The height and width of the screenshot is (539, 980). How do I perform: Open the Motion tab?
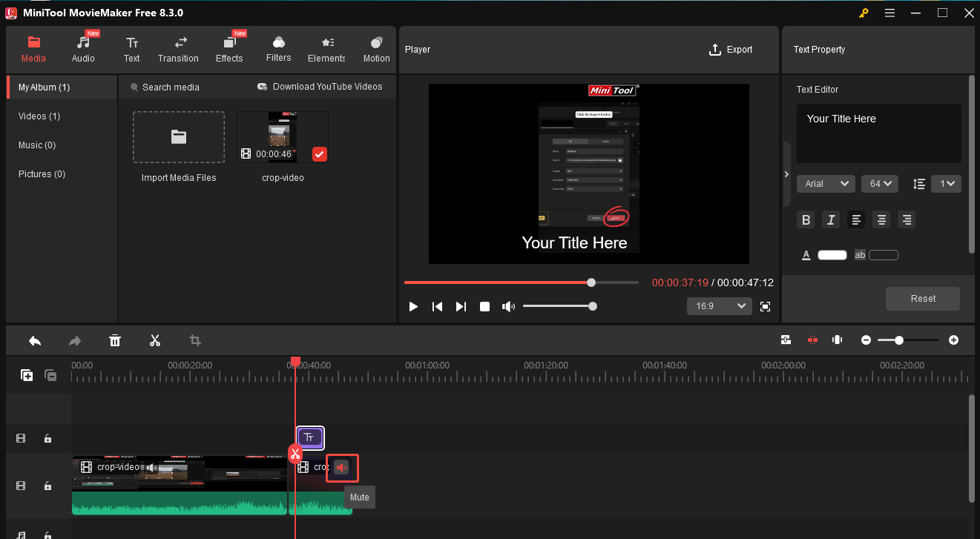376,50
